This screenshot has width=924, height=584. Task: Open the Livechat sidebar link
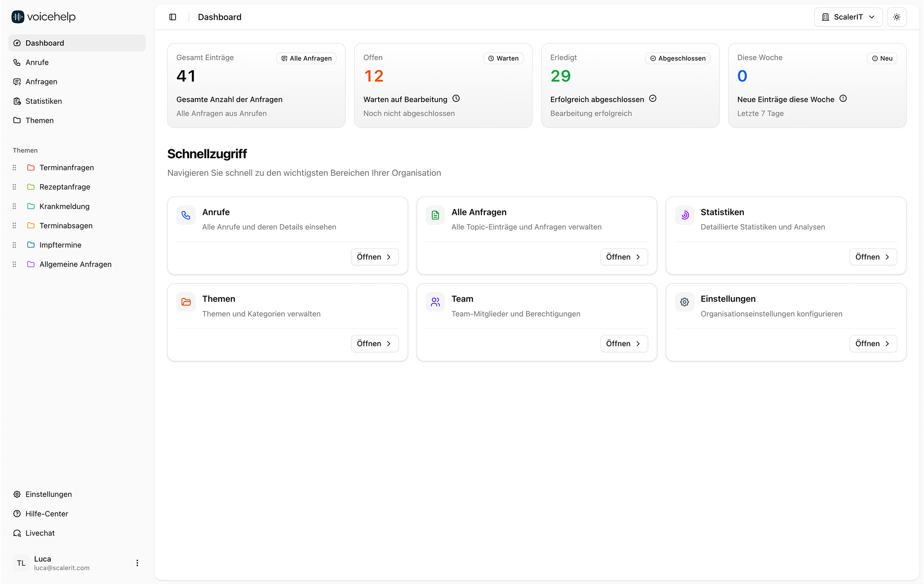(40, 533)
